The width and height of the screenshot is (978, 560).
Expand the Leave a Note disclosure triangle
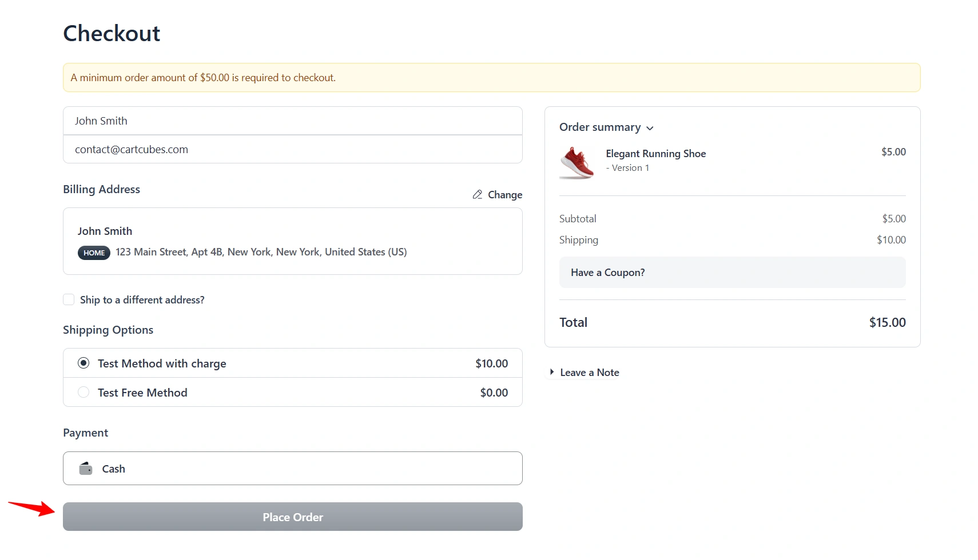pyautogui.click(x=552, y=372)
